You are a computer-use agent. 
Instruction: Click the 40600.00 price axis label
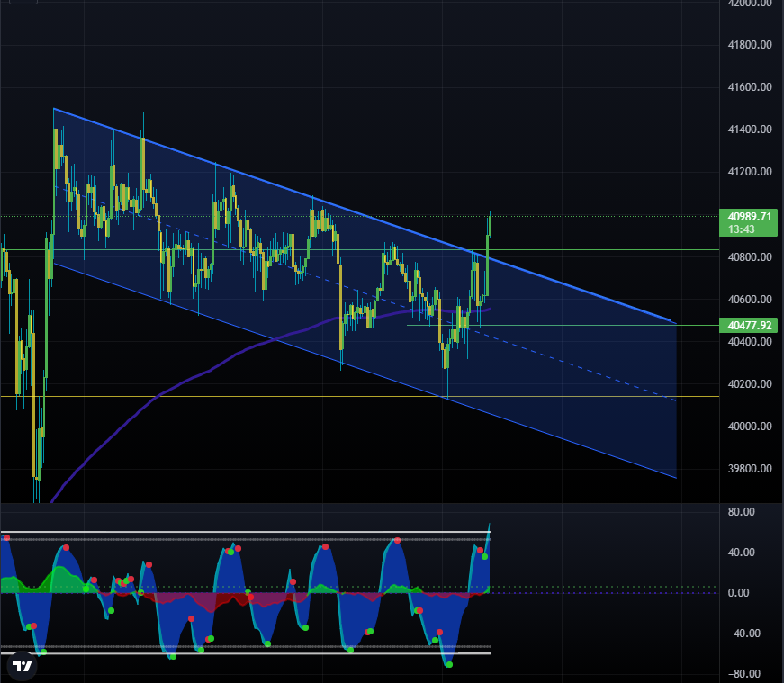coord(750,300)
